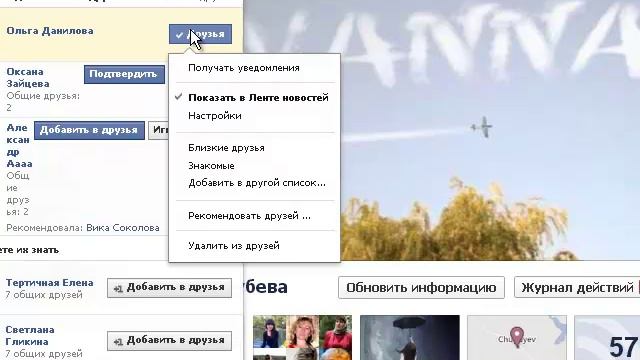Click Рекомендовать друзей … option
Image resolution: width=640 pixels, height=360 pixels.
(x=249, y=216)
